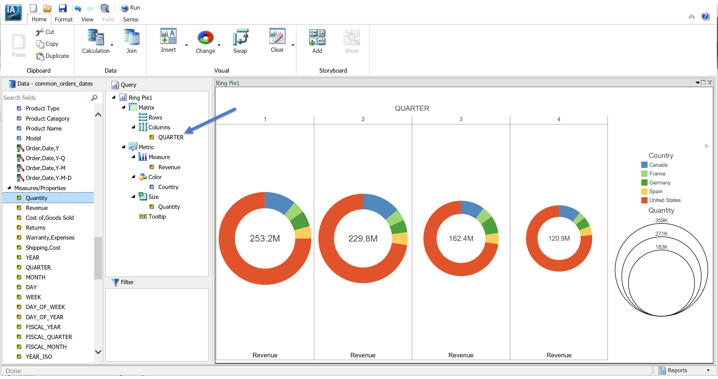Open the Calculation dropdown arrow
The image size is (718, 379).
click(x=112, y=45)
